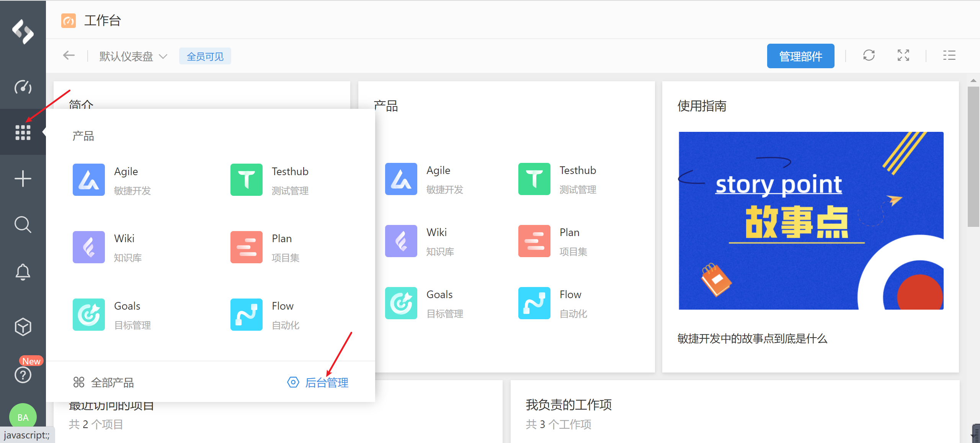Image resolution: width=980 pixels, height=443 pixels.
Task: Click the cube icon in sidebar
Action: pyautogui.click(x=23, y=327)
